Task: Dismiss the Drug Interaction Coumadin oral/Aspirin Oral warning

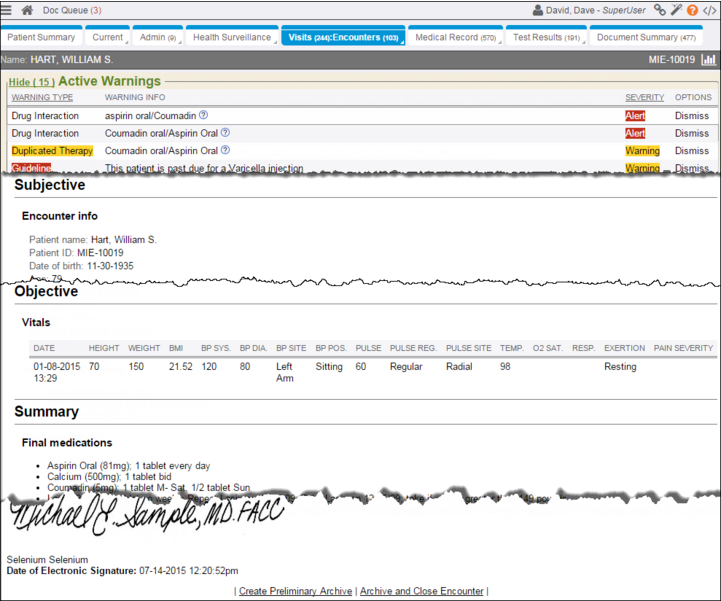Action: click(x=692, y=133)
